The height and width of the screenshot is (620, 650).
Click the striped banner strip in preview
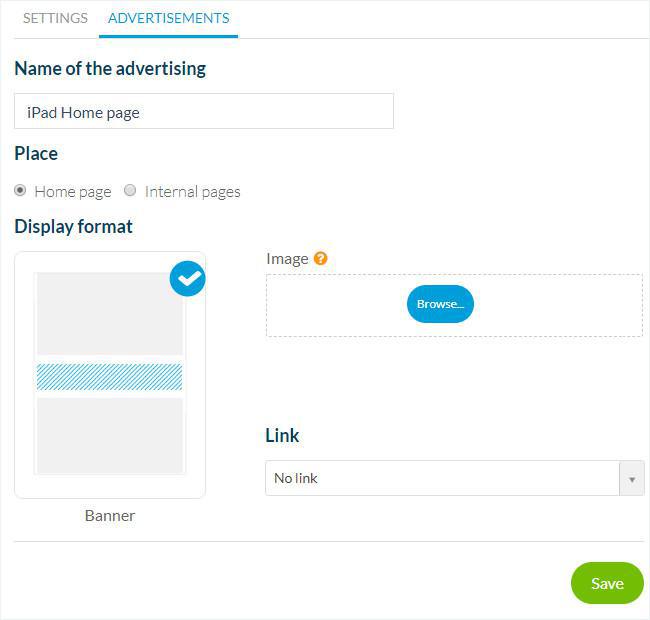click(x=110, y=376)
